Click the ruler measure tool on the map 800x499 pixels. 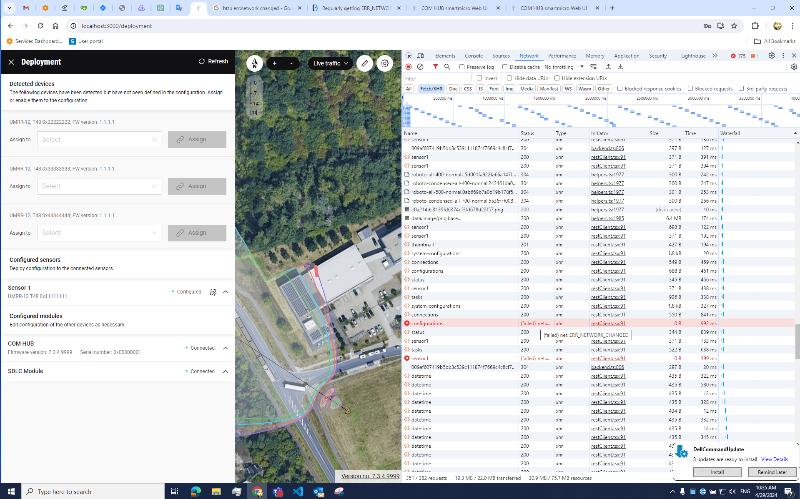pyautogui.click(x=364, y=63)
